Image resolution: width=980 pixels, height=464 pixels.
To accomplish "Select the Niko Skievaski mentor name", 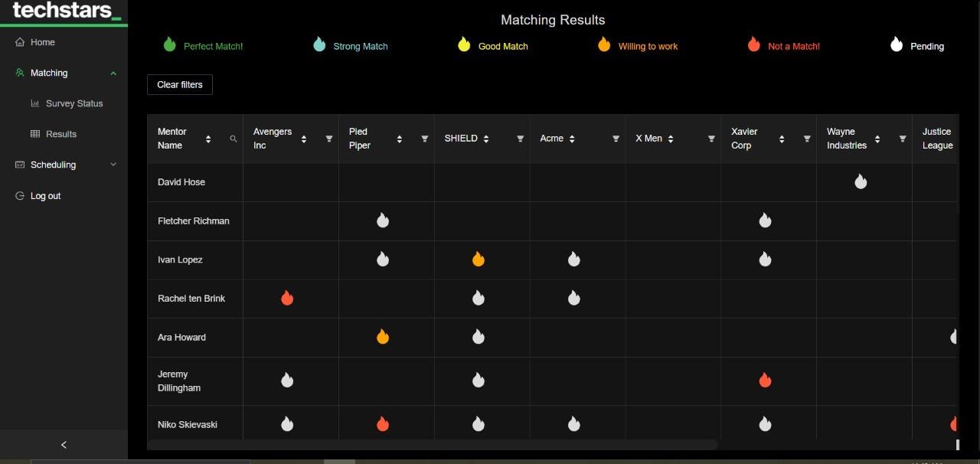I will 188,425.
